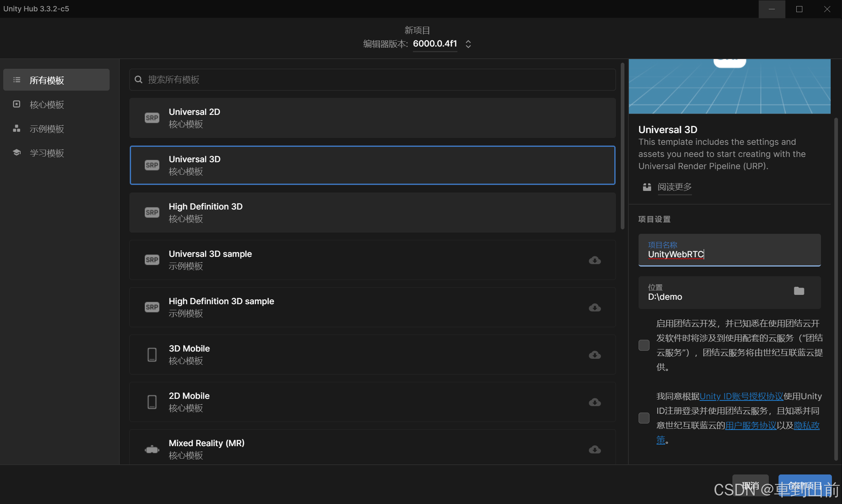The width and height of the screenshot is (842, 504).
Task: Check the Unity ID agreement checkbox
Action: [644, 418]
